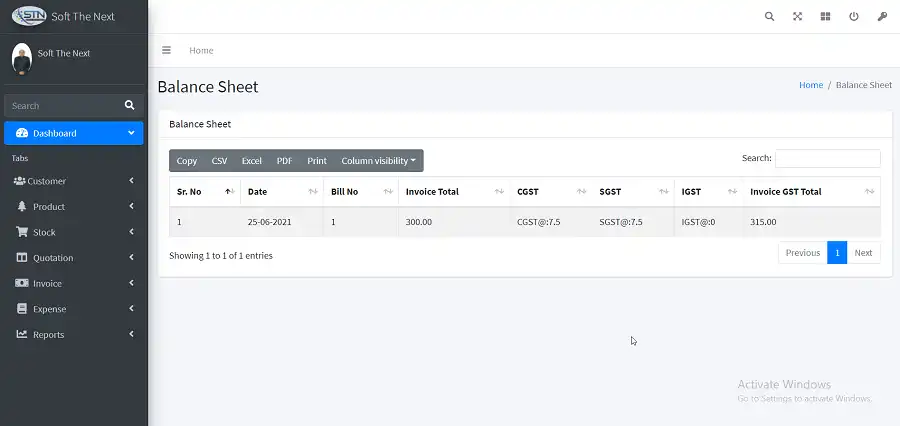Click the PDF export button
The image size is (900, 426).
[x=284, y=161]
